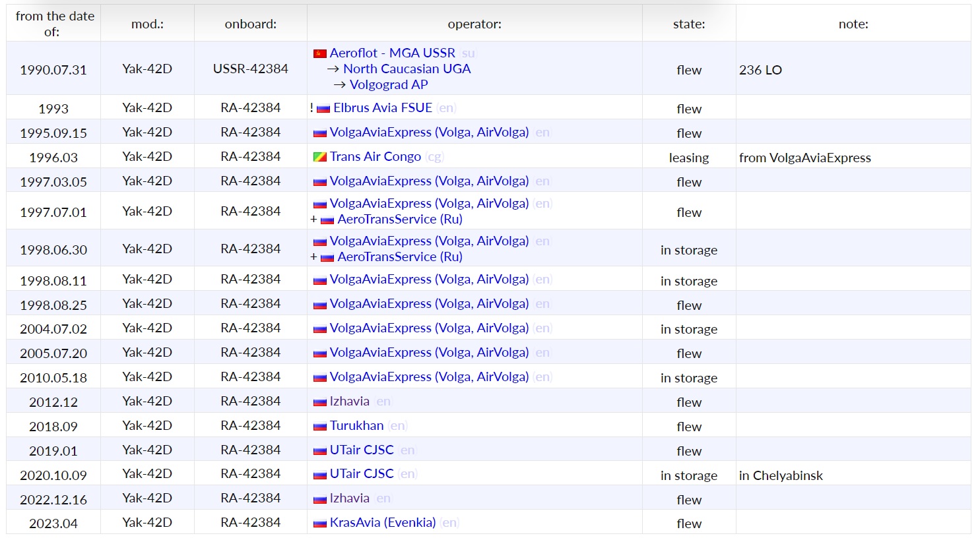
Task: Open the Aeroflot - MGA USSR link
Action: coord(393,53)
